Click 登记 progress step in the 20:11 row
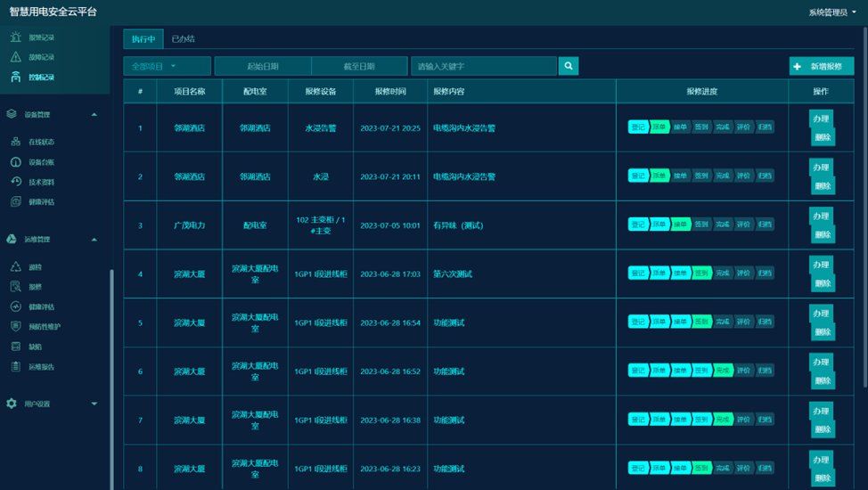Image resolution: width=868 pixels, height=490 pixels. [x=638, y=176]
